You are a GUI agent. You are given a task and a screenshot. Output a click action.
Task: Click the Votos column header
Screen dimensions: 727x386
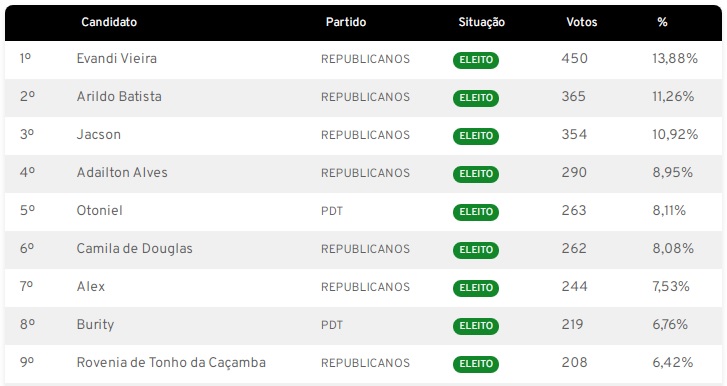point(581,22)
